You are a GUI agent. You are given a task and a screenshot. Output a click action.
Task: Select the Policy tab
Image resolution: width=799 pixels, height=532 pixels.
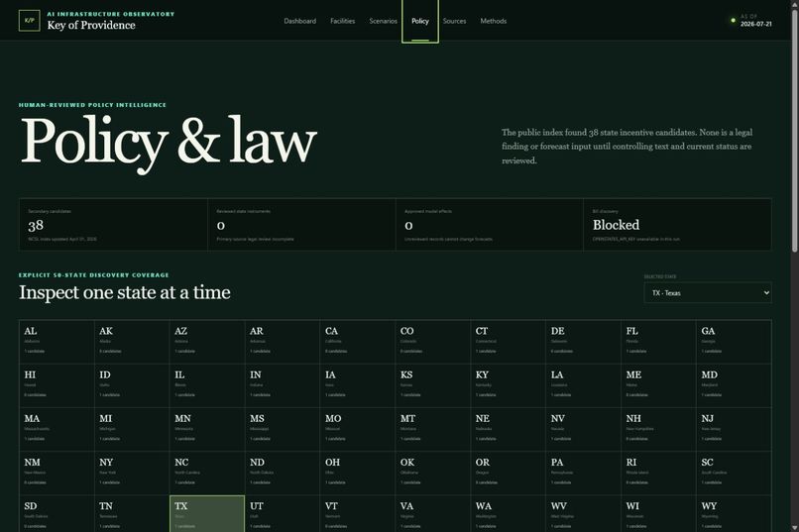point(420,21)
